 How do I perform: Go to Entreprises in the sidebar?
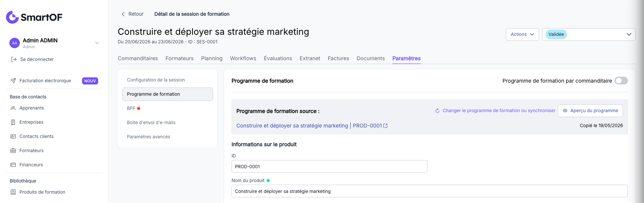point(31,122)
